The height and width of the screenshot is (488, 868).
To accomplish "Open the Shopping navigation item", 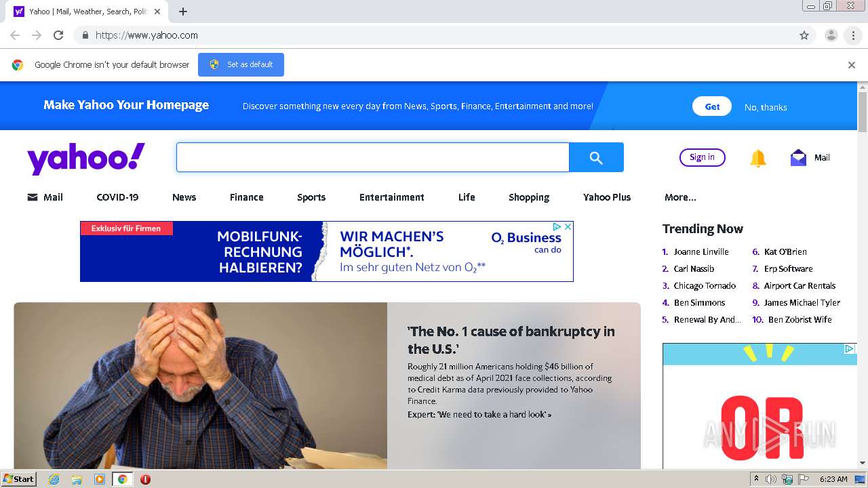I will tap(529, 197).
